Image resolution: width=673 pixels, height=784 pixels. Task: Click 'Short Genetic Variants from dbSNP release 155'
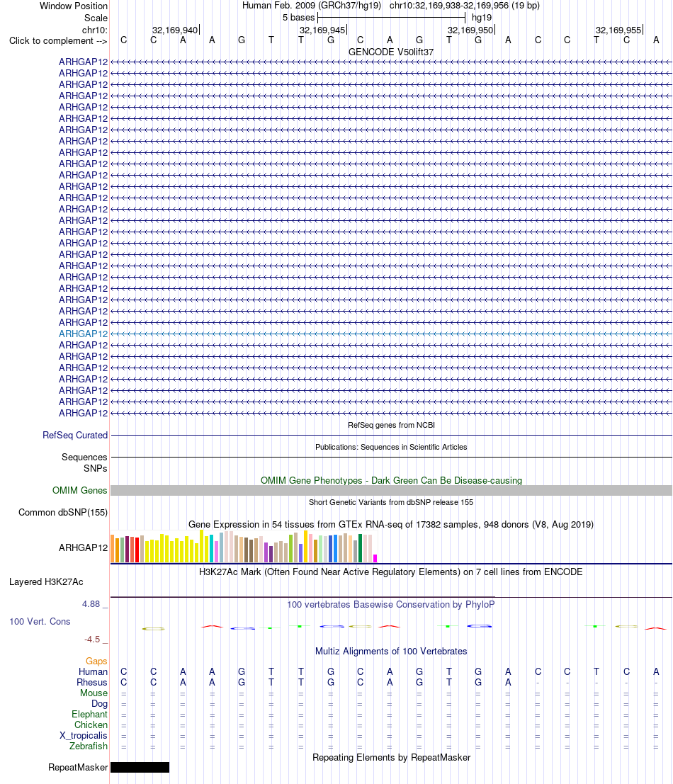tap(391, 502)
